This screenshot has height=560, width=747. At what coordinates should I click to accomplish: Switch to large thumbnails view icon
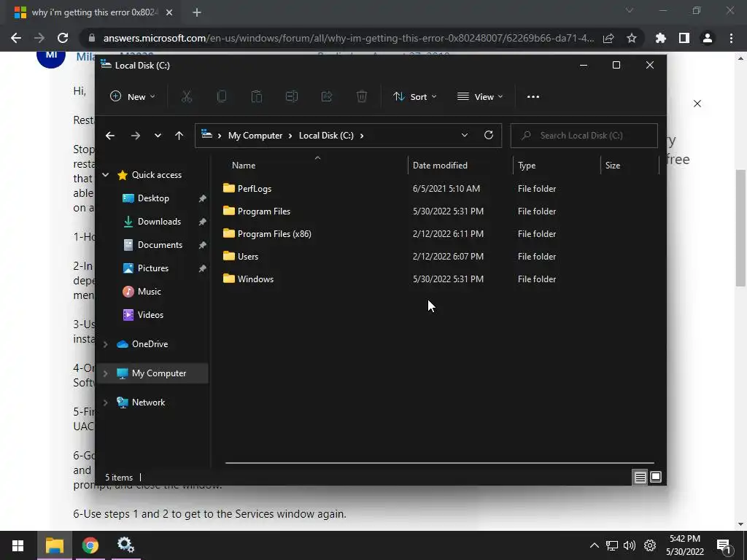[x=656, y=477]
